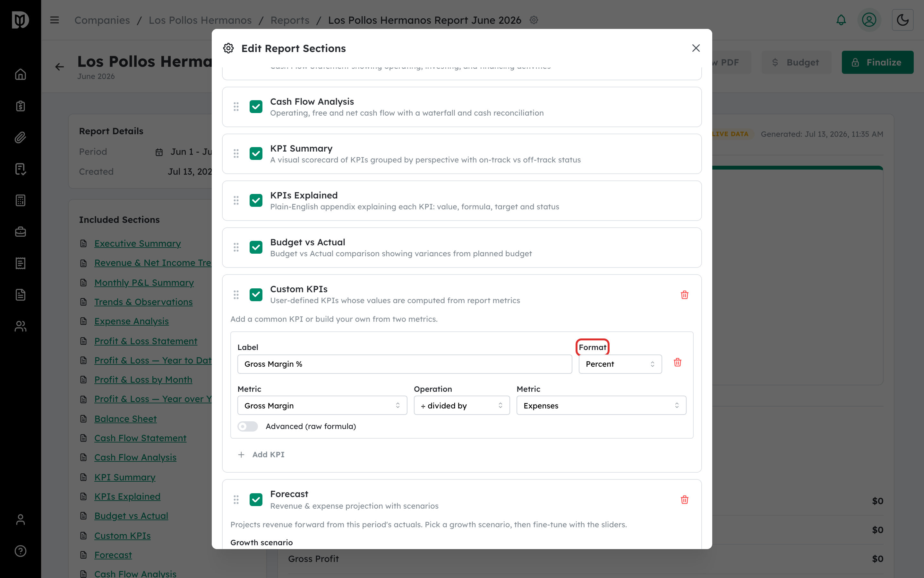924x578 pixels.
Task: Jump to Executive Summary section
Action: (x=137, y=243)
